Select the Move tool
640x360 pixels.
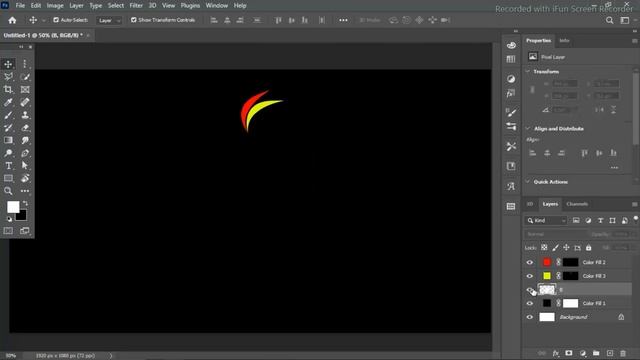pyautogui.click(x=8, y=64)
